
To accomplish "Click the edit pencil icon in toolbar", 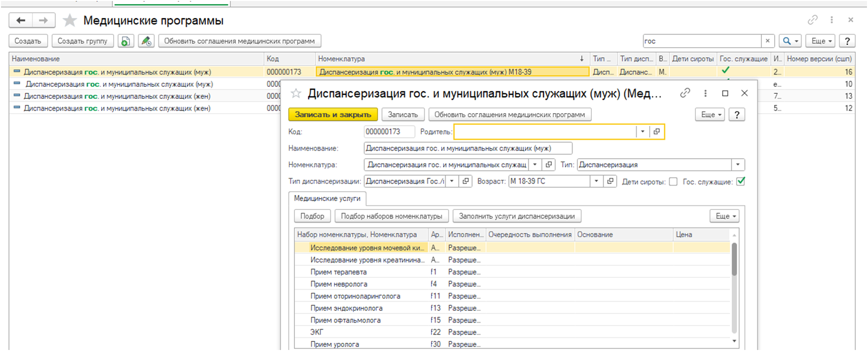I will pos(146,41).
